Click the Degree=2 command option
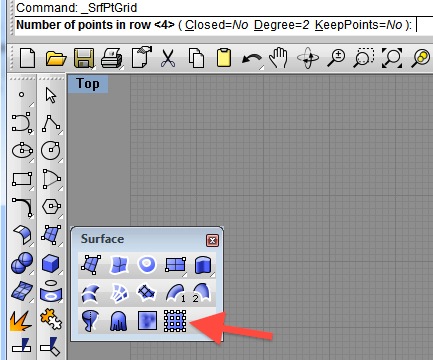The width and height of the screenshot is (433, 360). 282,25
